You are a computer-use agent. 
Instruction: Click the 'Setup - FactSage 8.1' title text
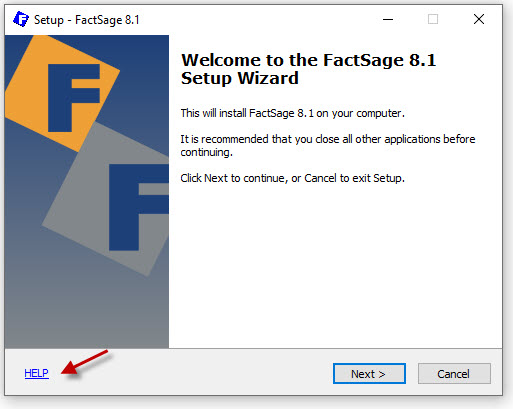click(x=87, y=20)
